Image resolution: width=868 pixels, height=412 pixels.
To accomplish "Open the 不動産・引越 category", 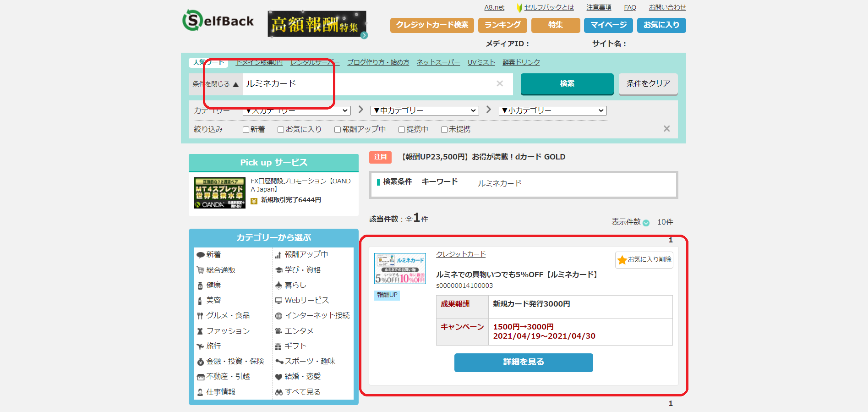I will 223,376.
